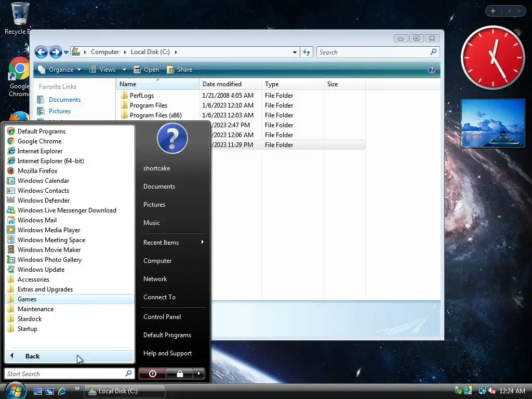This screenshot has width=532, height=399.
Task: Open Windows Contacts
Action: 70,190
